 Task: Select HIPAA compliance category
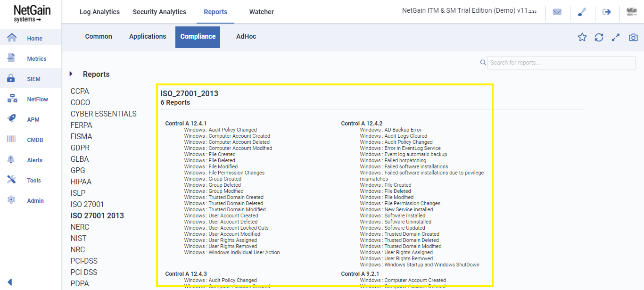coord(81,182)
